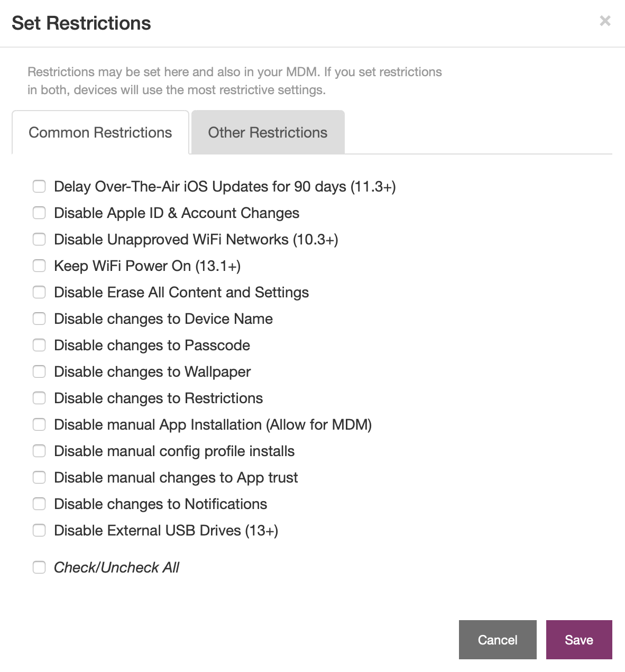625x672 pixels.
Task: Tick Disable Unapproved WiFi Networks option
Action: (39, 239)
